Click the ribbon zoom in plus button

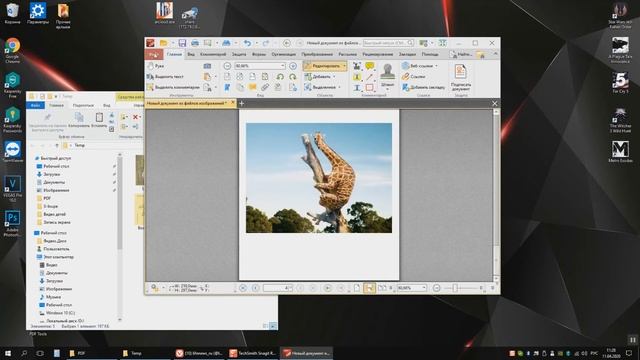coord(293,66)
